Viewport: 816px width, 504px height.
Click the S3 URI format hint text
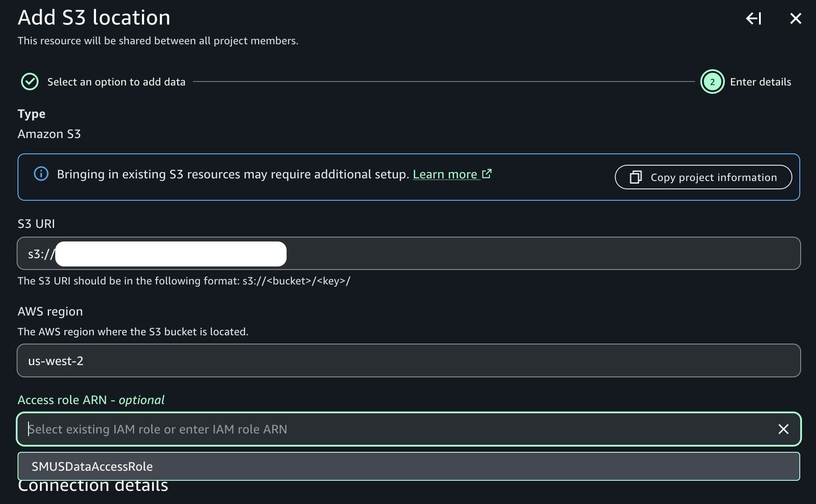pyautogui.click(x=184, y=281)
